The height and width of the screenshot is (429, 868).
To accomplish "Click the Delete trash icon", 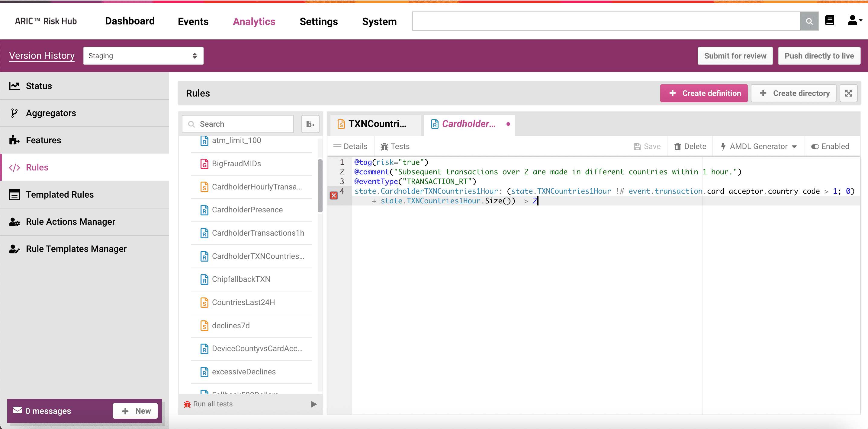I will [x=677, y=147].
